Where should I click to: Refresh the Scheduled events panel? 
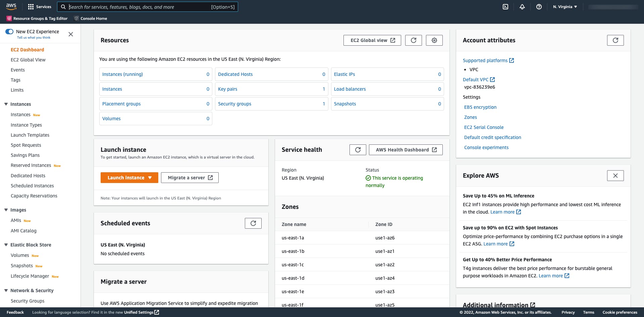(x=253, y=223)
